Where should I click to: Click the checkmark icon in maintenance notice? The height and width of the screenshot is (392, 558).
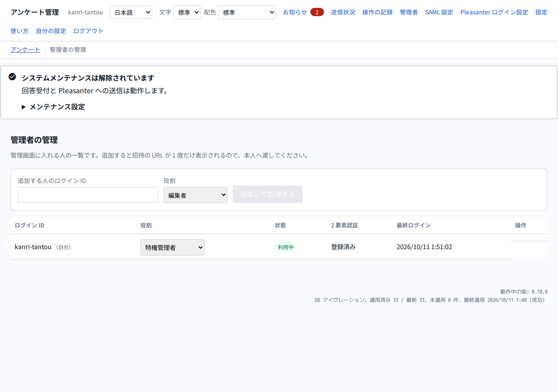(x=12, y=77)
